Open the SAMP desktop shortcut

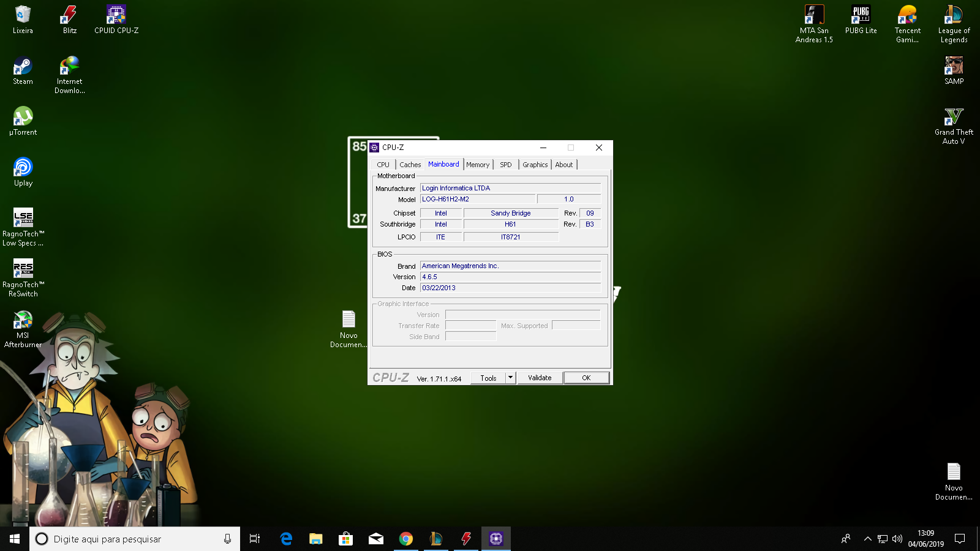click(x=954, y=70)
